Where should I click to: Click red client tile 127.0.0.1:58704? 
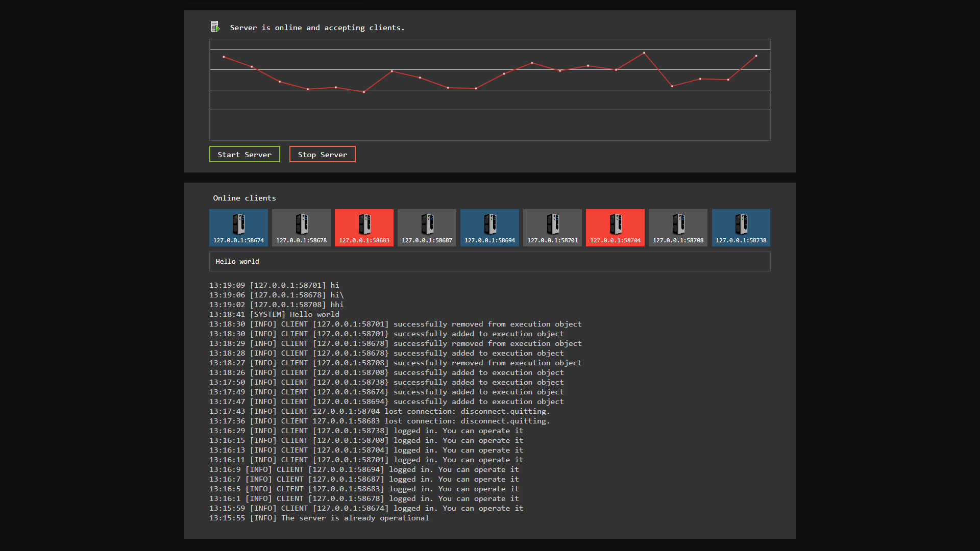[x=615, y=228]
